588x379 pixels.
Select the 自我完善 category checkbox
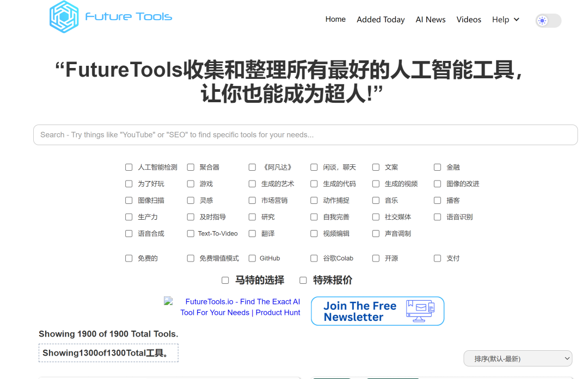[314, 217]
